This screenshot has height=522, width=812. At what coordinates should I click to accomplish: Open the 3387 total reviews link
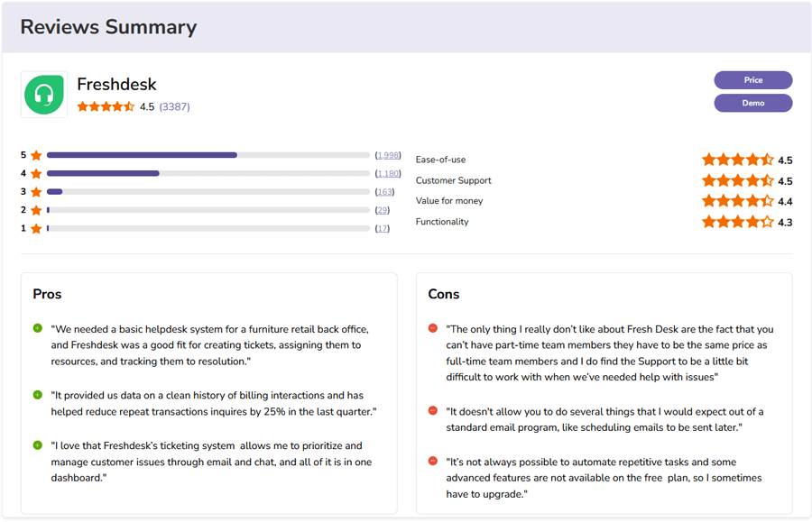(174, 106)
